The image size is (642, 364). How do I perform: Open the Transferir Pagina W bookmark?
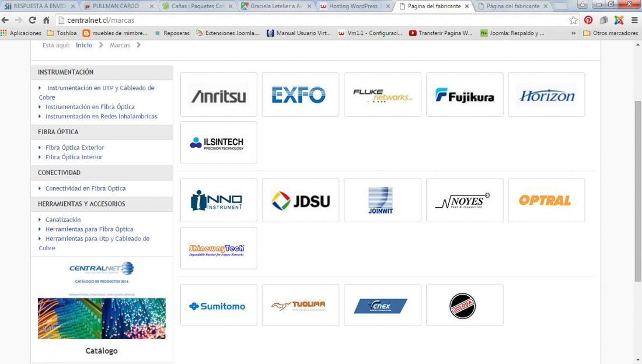[441, 33]
